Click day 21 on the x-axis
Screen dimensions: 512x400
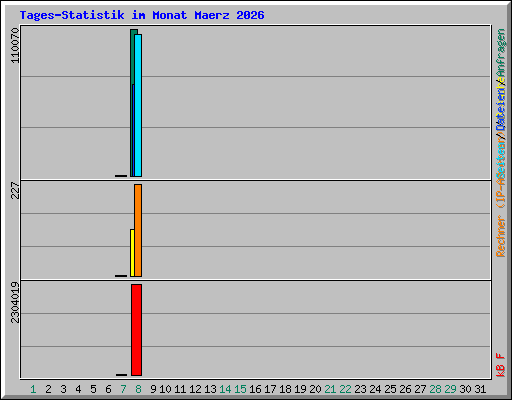point(330,389)
